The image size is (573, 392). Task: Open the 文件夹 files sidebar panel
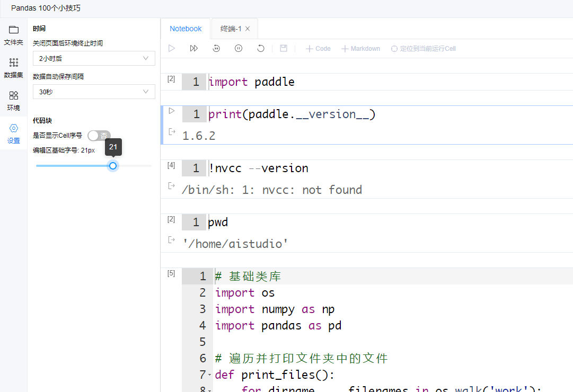click(x=13, y=35)
